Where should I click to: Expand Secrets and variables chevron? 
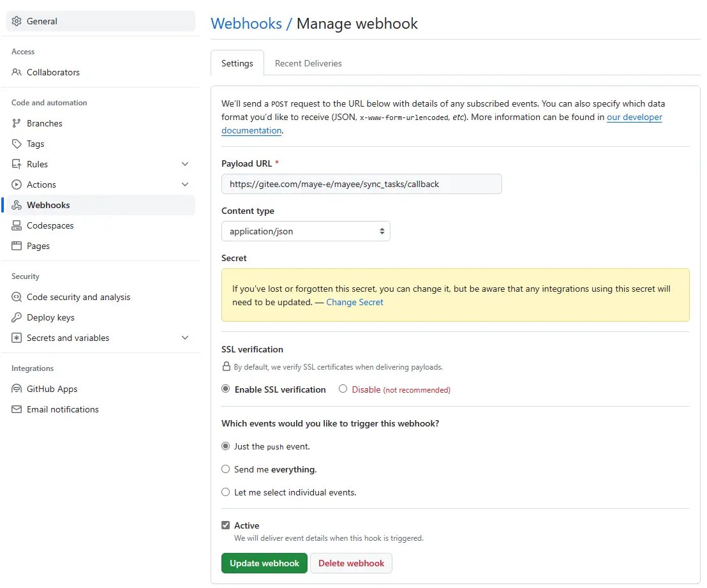185,338
